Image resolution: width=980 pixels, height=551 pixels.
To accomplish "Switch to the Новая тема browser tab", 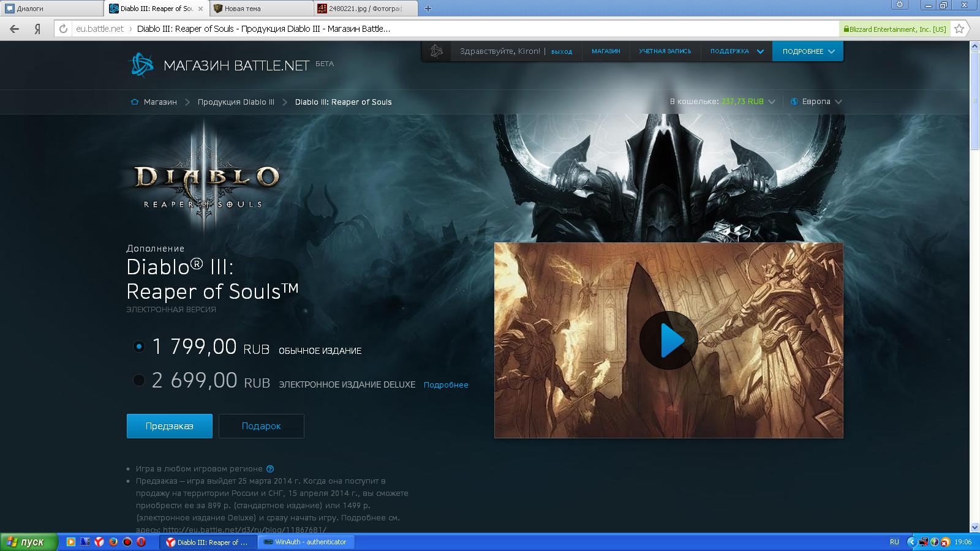I will (261, 9).
